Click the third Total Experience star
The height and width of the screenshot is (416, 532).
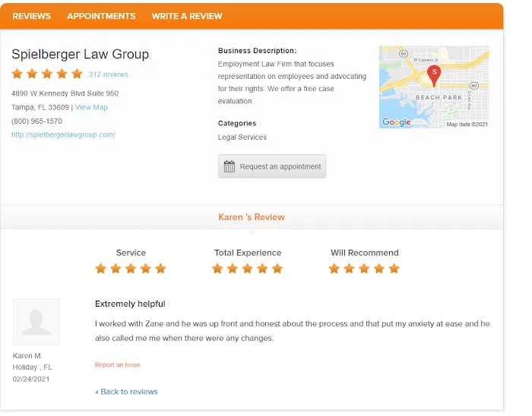coord(247,269)
